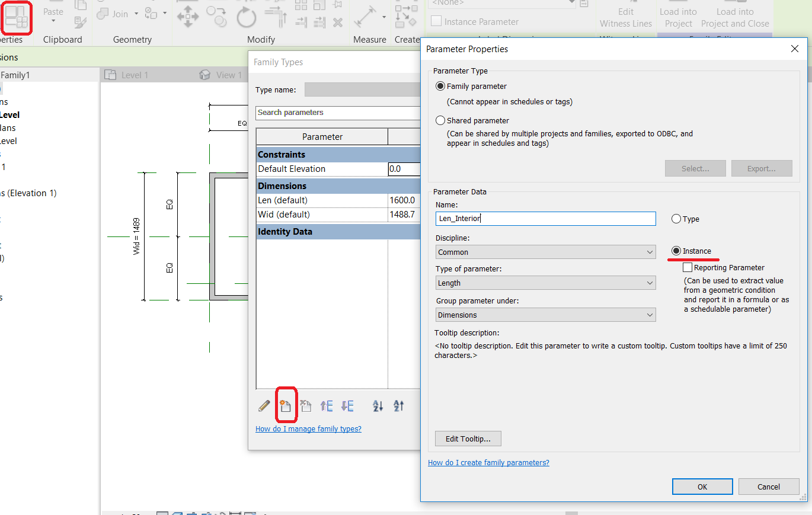Click the Edit Parameter pencil icon
The image size is (812, 515).
coord(264,405)
